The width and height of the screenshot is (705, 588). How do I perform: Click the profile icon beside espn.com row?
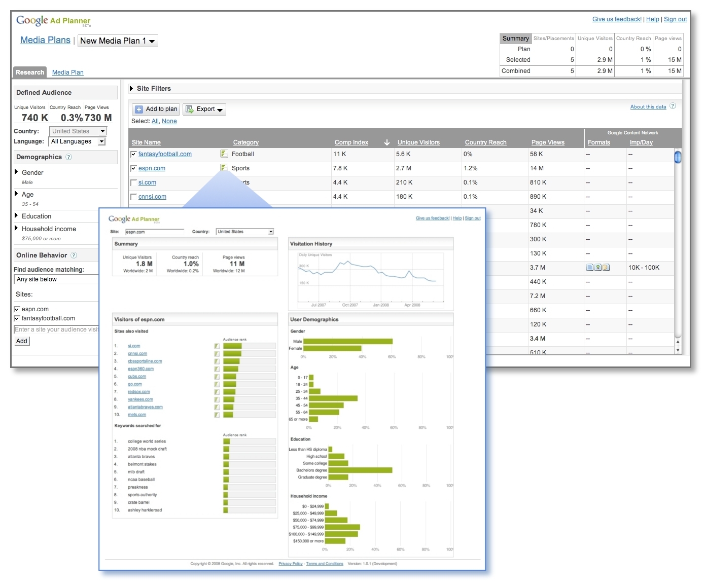coord(224,168)
